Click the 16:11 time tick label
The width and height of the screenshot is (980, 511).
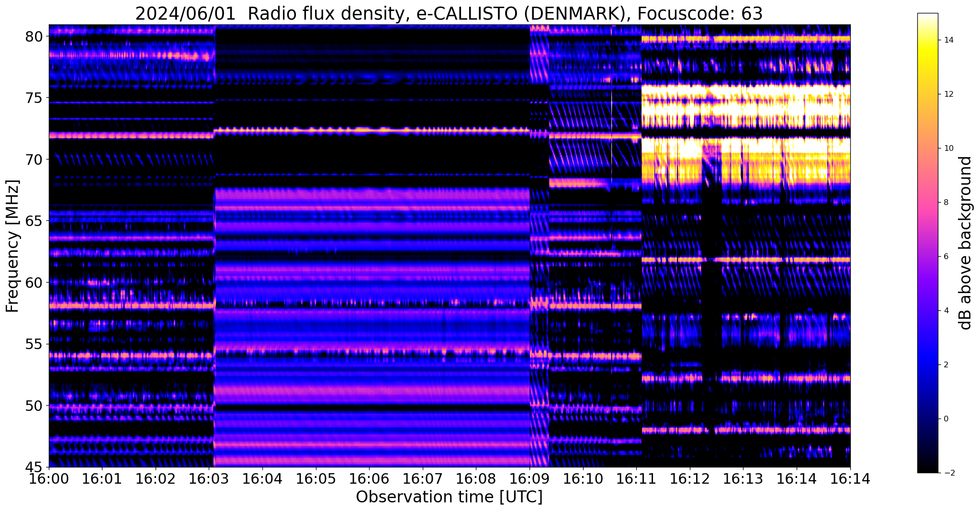click(x=636, y=478)
